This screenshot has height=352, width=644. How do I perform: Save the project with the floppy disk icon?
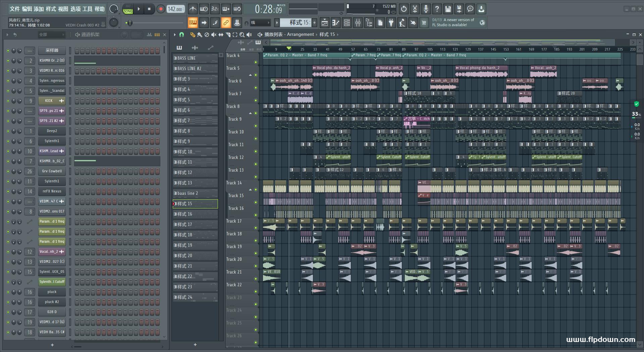point(448,9)
